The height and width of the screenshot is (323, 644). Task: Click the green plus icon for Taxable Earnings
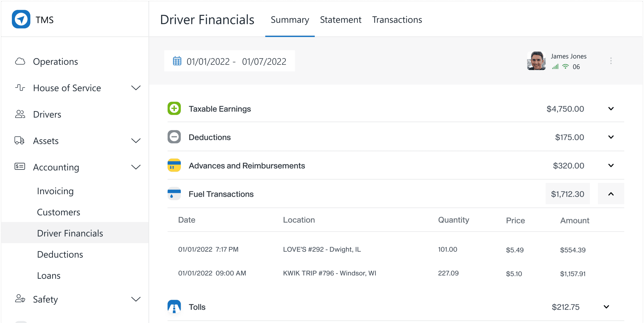(174, 109)
